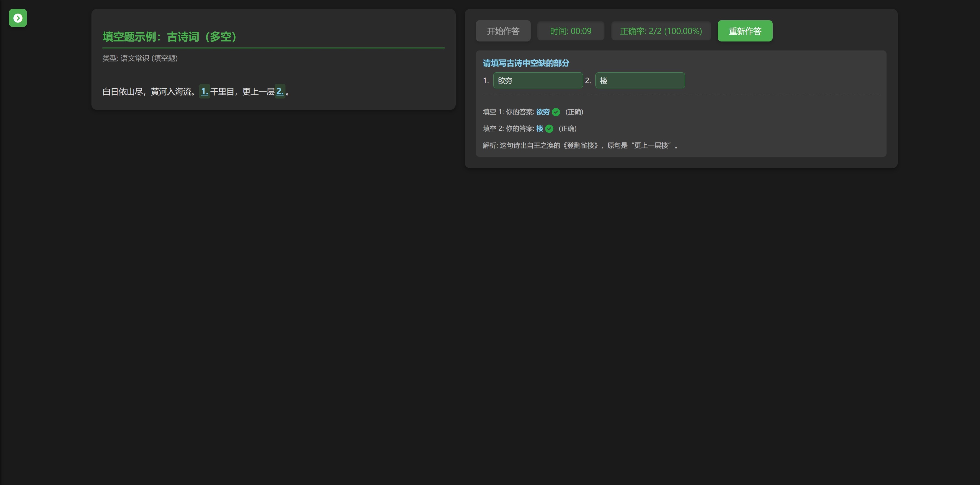Click the 请填写古诗中空缺的部分 heading
Screen dimensions: 980x485
click(526, 63)
